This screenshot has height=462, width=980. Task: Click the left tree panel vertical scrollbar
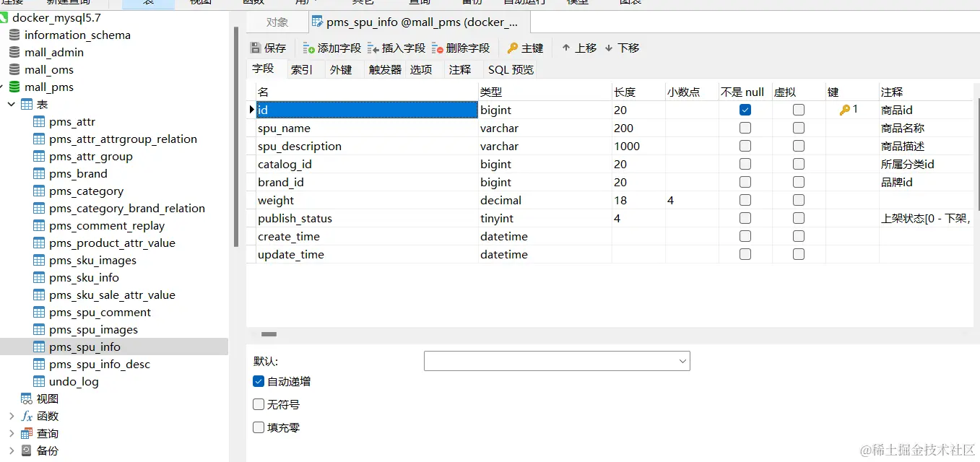coord(235,137)
